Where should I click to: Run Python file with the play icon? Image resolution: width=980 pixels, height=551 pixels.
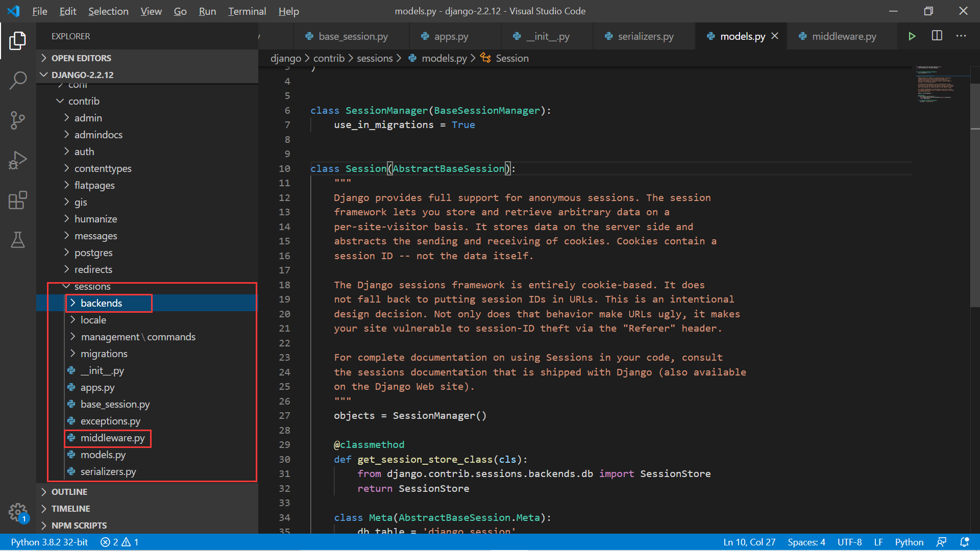912,36
